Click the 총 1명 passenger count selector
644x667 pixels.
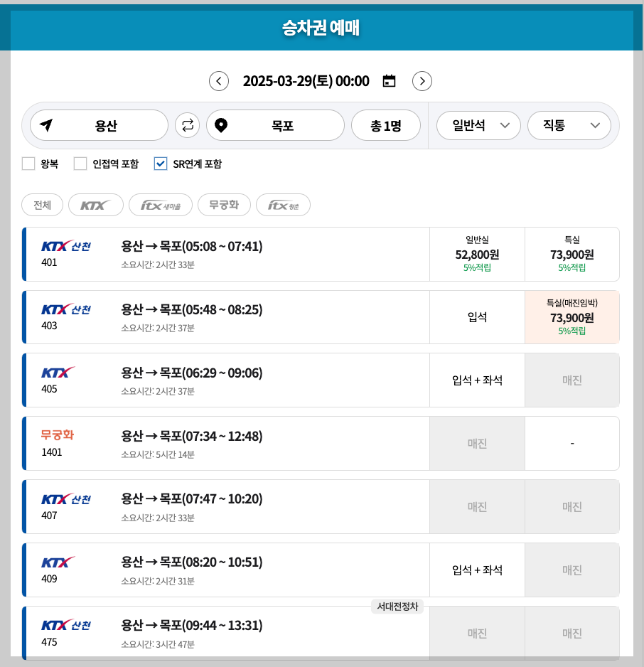[x=386, y=125]
